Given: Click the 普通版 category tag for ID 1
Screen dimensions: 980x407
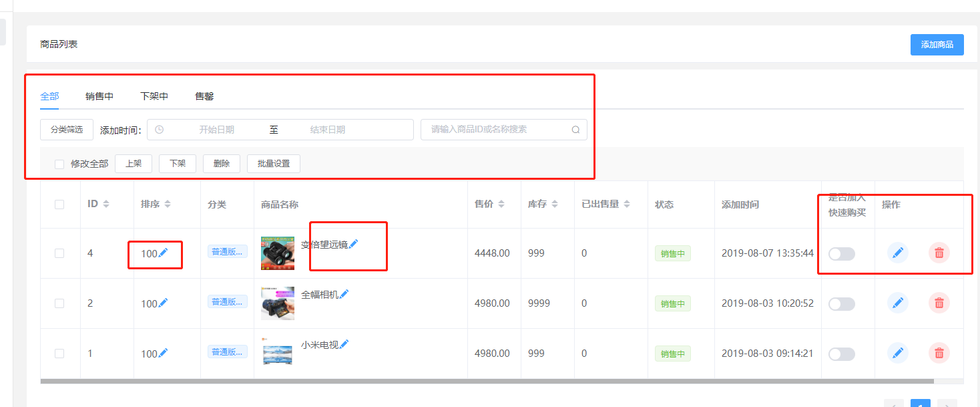Looking at the screenshot, I should [x=228, y=352].
